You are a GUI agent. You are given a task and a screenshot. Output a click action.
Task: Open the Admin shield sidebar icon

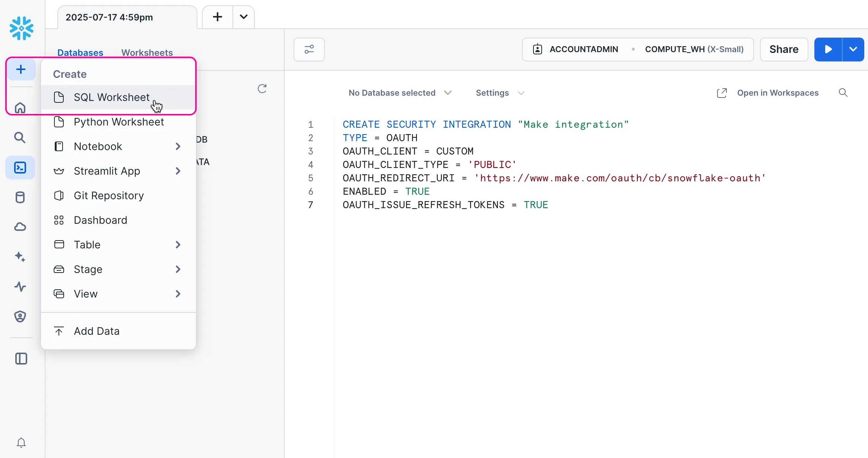(x=20, y=317)
